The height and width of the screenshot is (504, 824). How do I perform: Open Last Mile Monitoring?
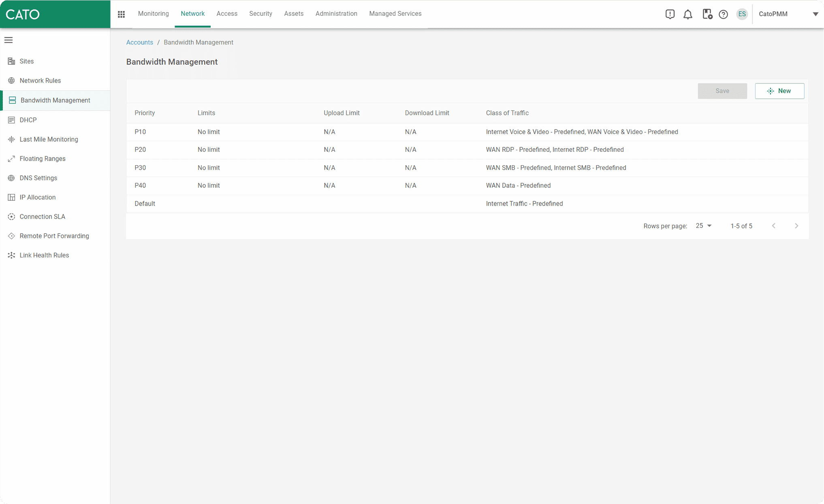tap(49, 139)
